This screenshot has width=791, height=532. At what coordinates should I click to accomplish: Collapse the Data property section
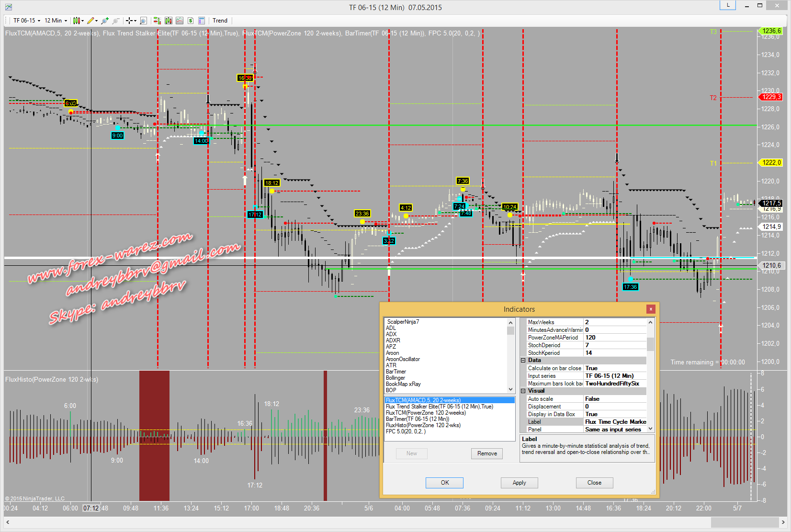pos(523,361)
